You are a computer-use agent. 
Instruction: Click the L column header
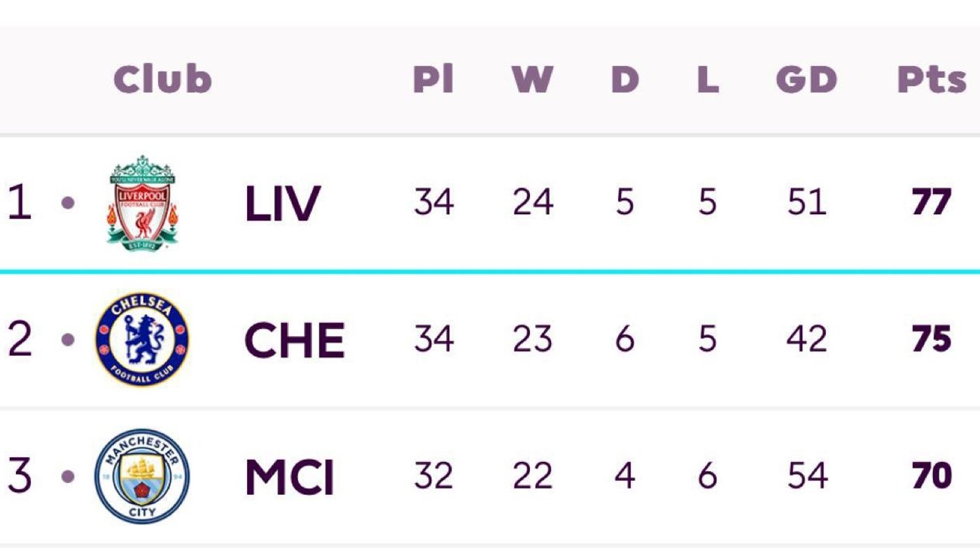[x=708, y=80]
